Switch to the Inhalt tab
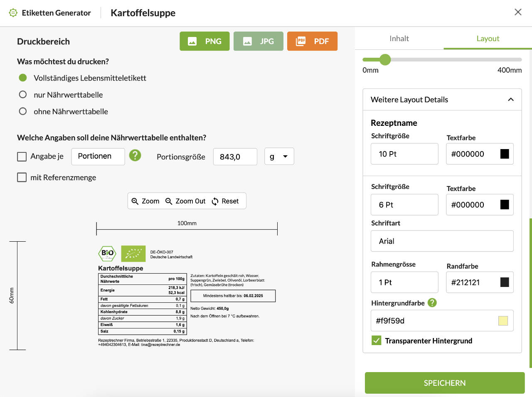The image size is (532, 397). click(399, 38)
